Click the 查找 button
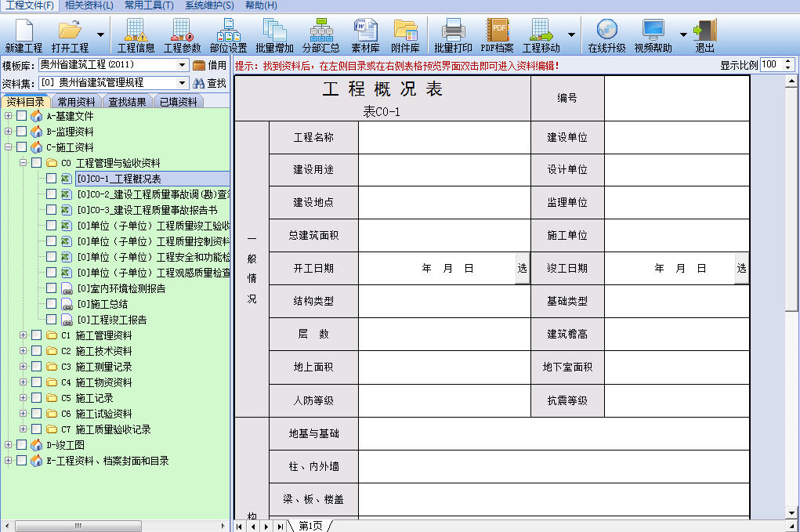This screenshot has height=532, width=800. click(x=210, y=83)
